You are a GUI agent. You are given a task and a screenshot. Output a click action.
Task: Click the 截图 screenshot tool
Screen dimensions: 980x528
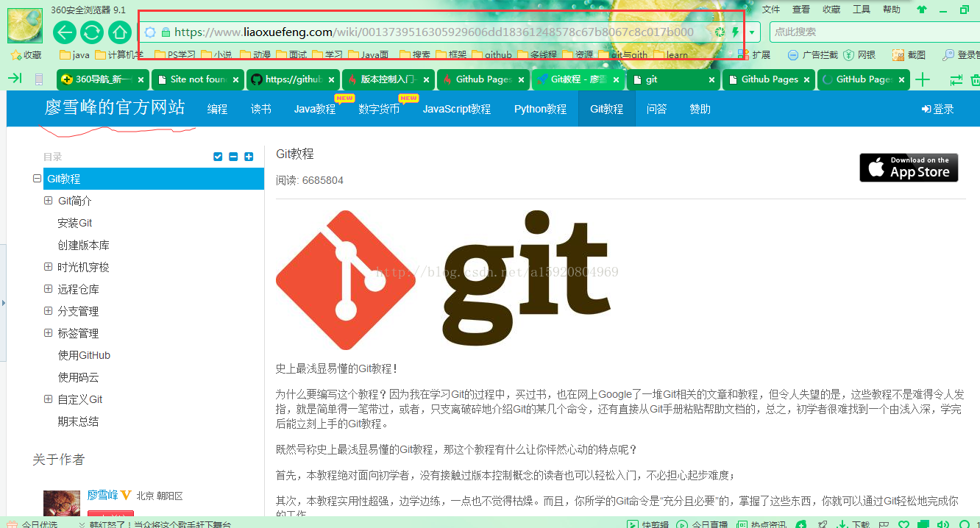[909, 54]
